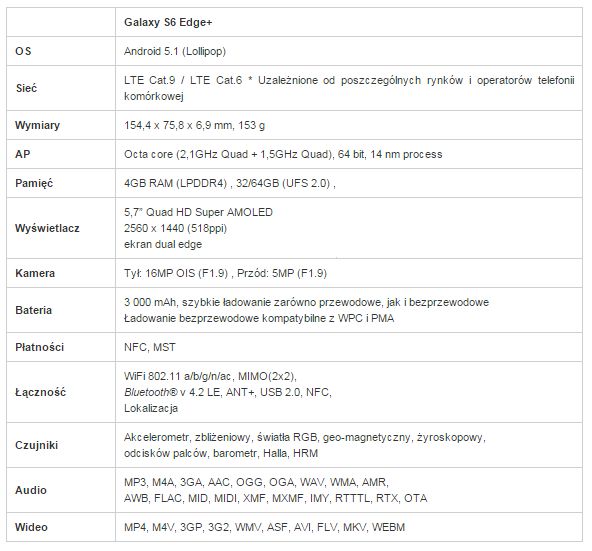The image size is (592, 551).
Task: Click the LTE Cat.9 network description
Action: [x=349, y=88]
